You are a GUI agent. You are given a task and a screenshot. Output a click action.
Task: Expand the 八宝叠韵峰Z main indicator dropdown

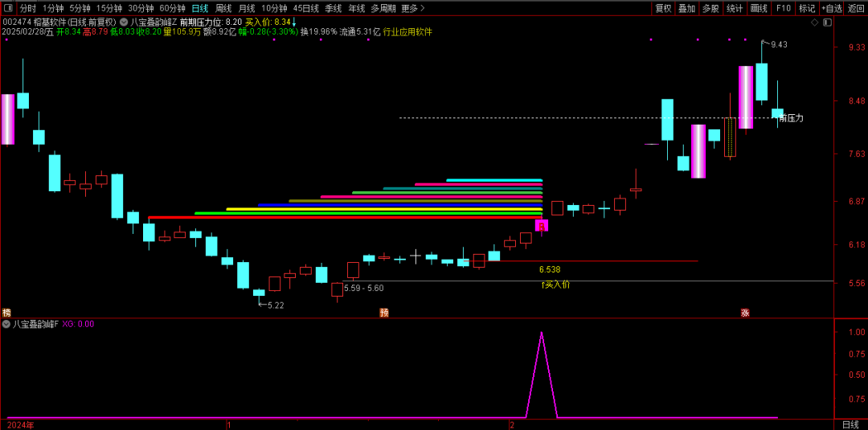(124, 22)
